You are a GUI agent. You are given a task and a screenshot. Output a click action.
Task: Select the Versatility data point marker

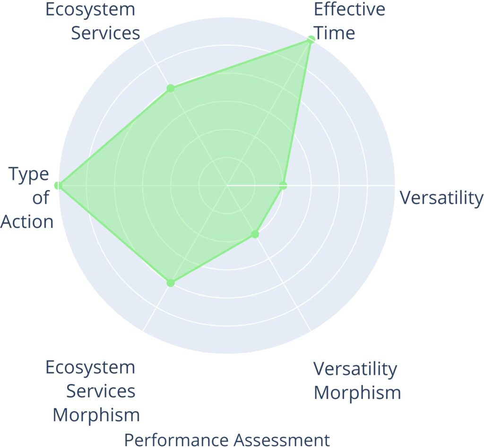coord(283,185)
